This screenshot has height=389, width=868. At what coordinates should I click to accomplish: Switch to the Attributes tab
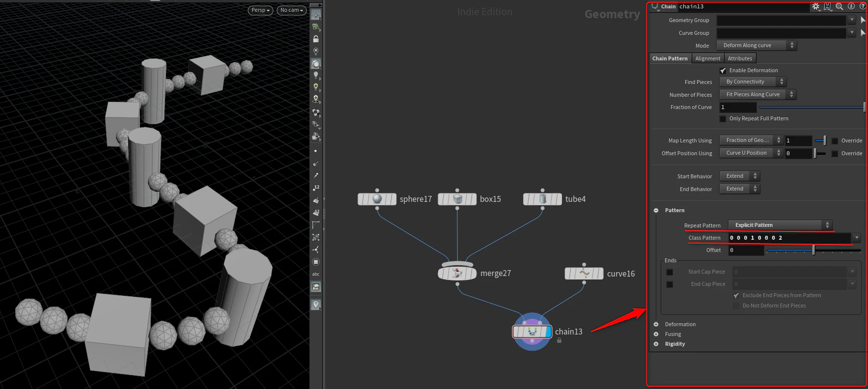click(x=740, y=58)
